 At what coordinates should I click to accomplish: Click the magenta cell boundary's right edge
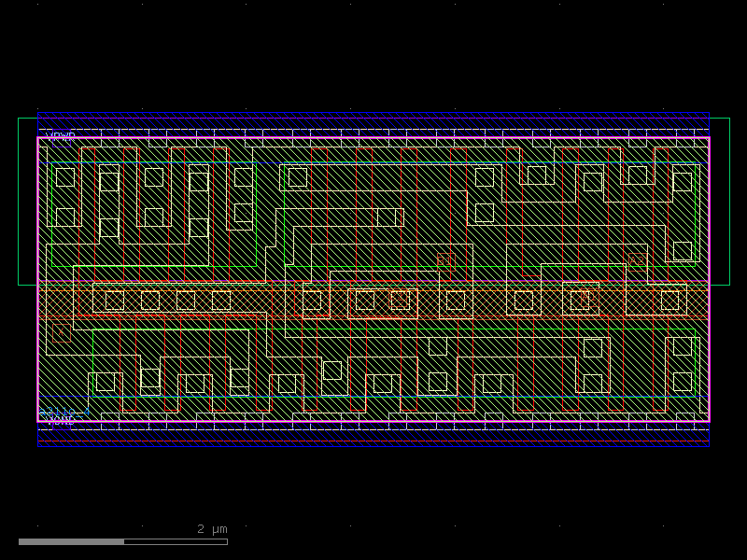pos(709,280)
